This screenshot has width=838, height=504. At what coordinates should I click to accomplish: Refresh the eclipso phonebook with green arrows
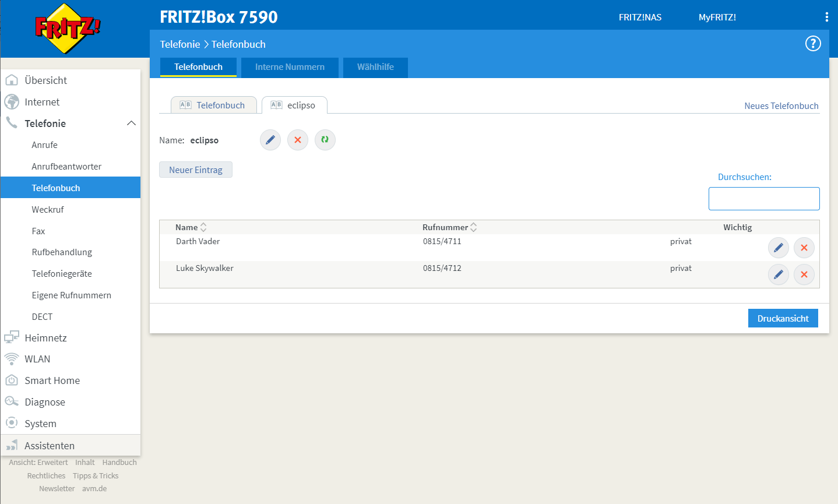(325, 140)
